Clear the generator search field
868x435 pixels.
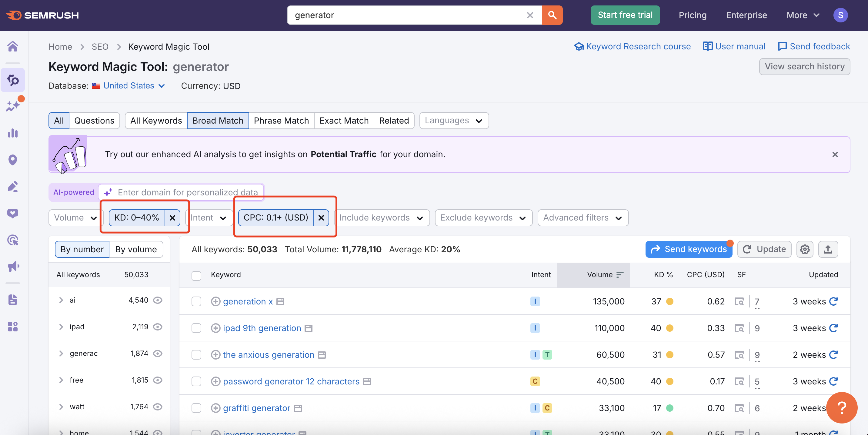(530, 15)
